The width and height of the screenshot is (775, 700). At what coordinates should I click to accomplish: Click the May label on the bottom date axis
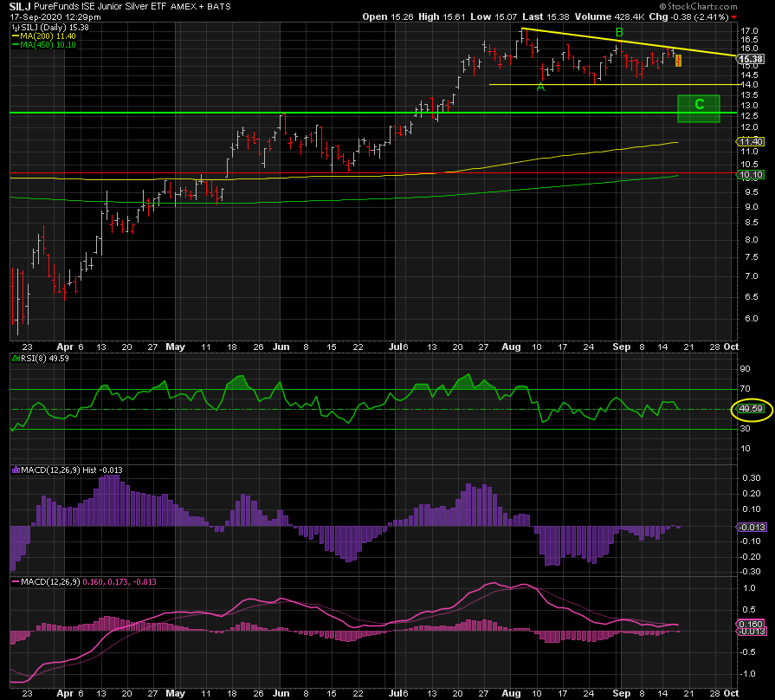click(x=176, y=693)
